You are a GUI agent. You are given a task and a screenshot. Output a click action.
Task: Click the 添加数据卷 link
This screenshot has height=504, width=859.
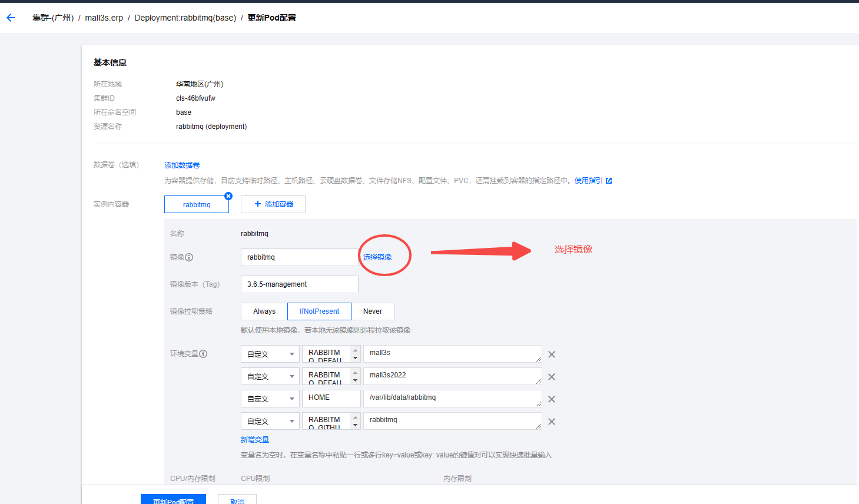pyautogui.click(x=182, y=165)
